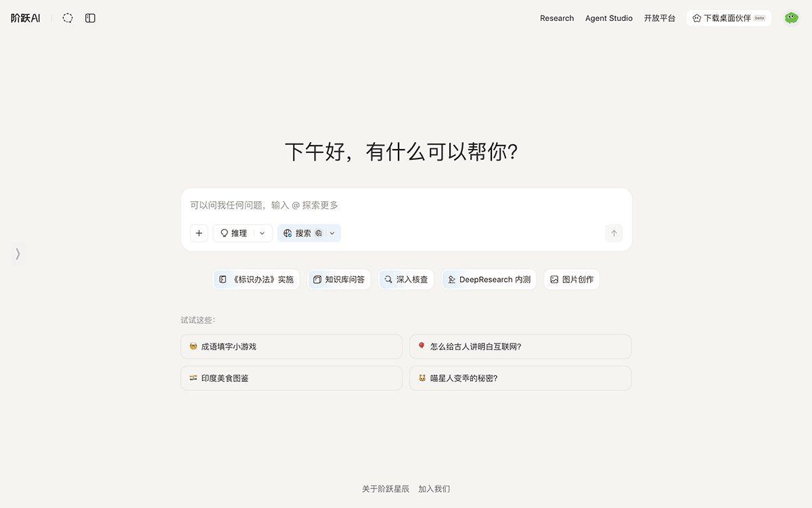812x508 pixels.
Task: Start a new chat with the dashed-circle icon
Action: click(x=67, y=18)
